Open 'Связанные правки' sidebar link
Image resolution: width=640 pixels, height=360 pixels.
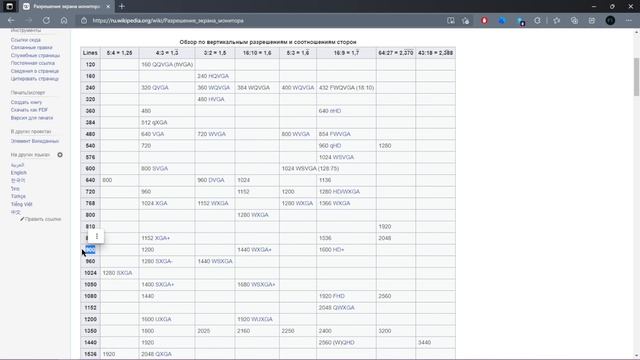(x=31, y=48)
